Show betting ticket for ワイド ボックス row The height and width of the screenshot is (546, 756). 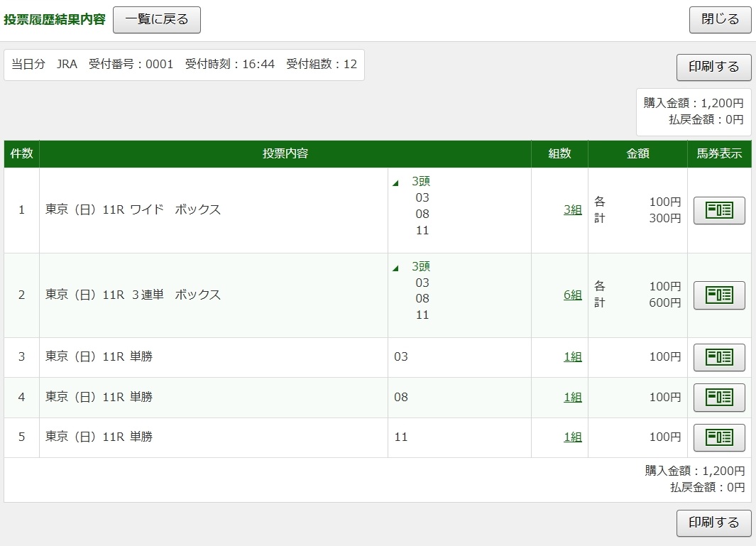tap(719, 210)
